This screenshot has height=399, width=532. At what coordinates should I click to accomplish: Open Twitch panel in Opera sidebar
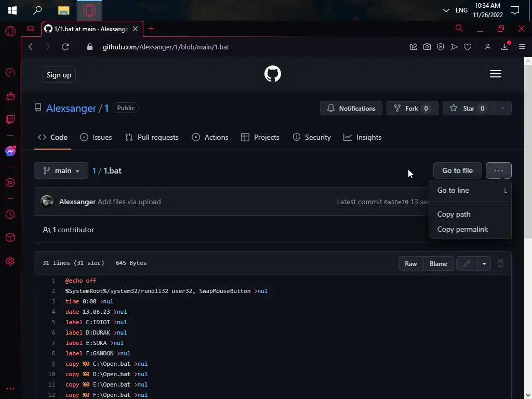[10, 119]
